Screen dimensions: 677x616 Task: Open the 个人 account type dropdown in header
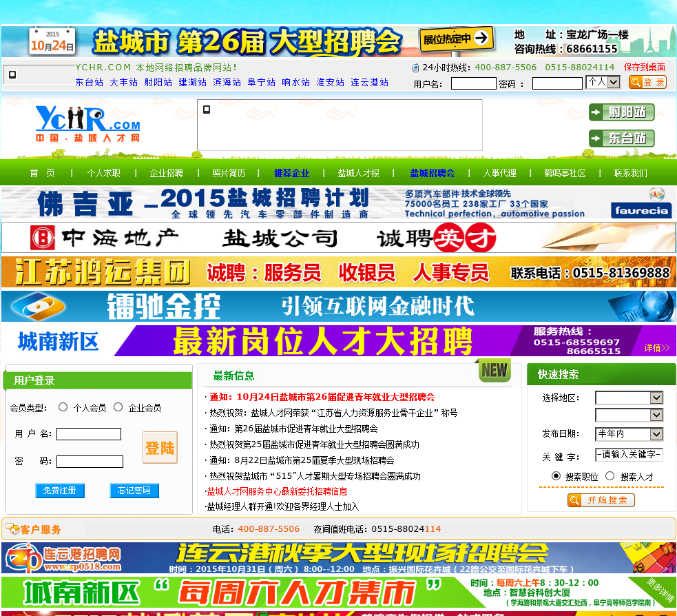click(603, 81)
